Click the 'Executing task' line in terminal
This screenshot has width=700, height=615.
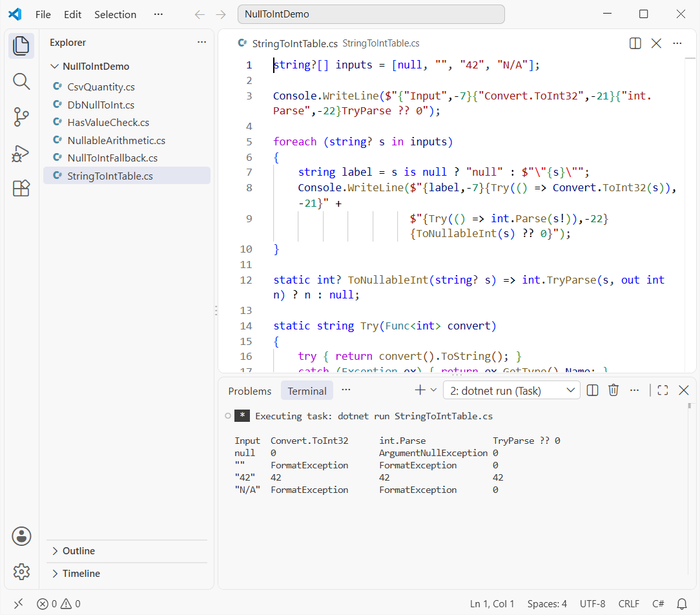coord(374,416)
